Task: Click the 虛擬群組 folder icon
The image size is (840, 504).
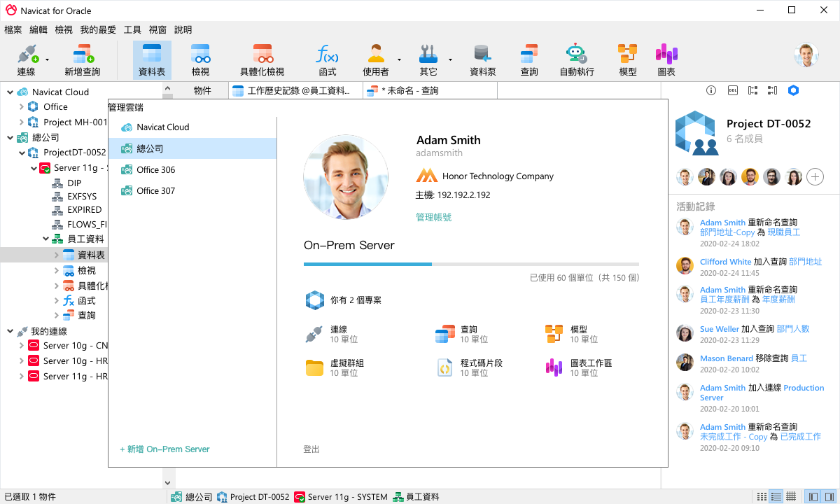Action: [314, 368]
